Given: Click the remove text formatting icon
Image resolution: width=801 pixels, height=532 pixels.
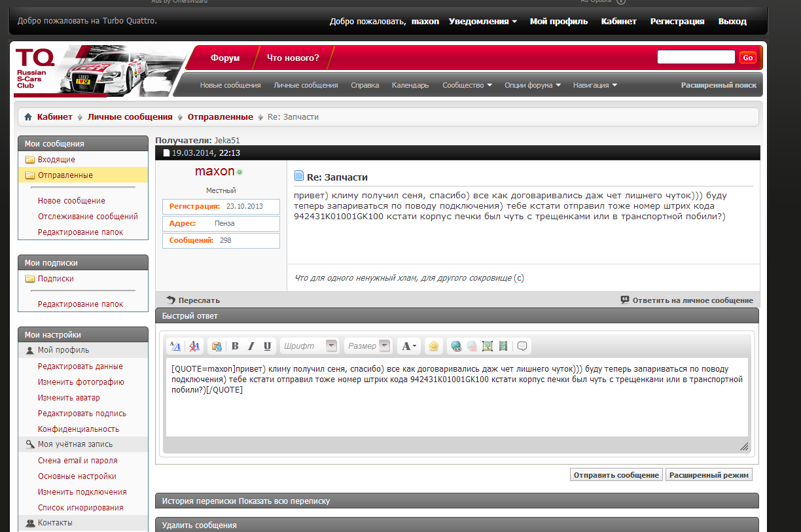Looking at the screenshot, I should coord(194,346).
